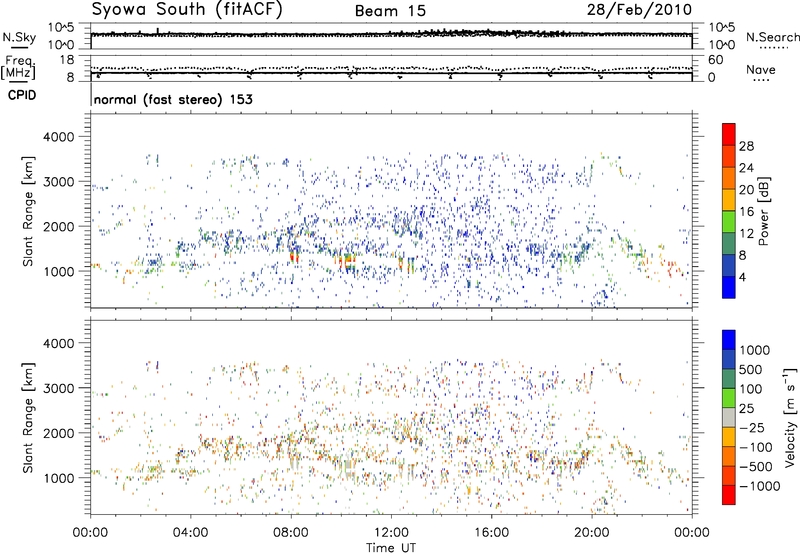The width and height of the screenshot is (800, 554).
Task: Click the orange 20-24 dB Power swatch
Action: pyautogui.click(x=729, y=178)
